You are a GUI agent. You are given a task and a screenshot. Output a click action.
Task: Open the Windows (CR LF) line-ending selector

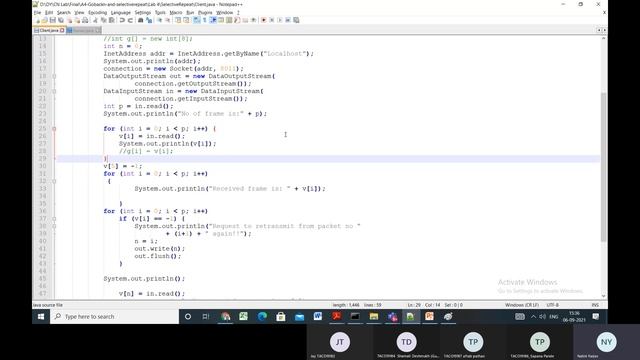pyautogui.click(x=522, y=305)
